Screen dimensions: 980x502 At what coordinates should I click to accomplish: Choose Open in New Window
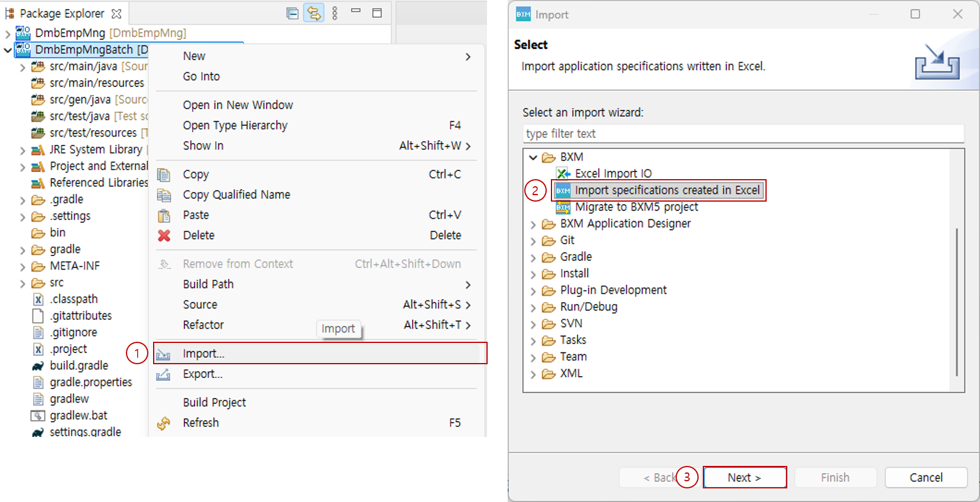point(316,105)
